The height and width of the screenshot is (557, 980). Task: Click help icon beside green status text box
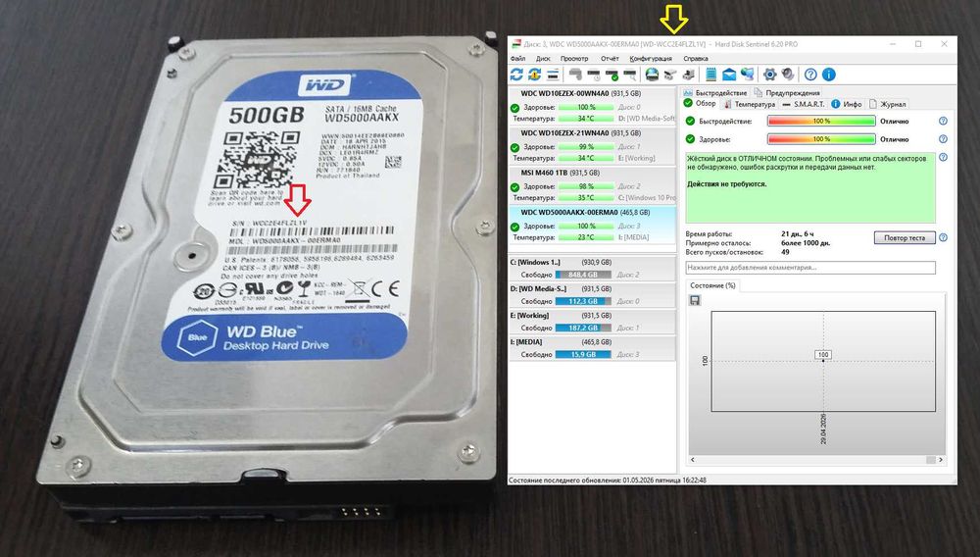click(943, 158)
